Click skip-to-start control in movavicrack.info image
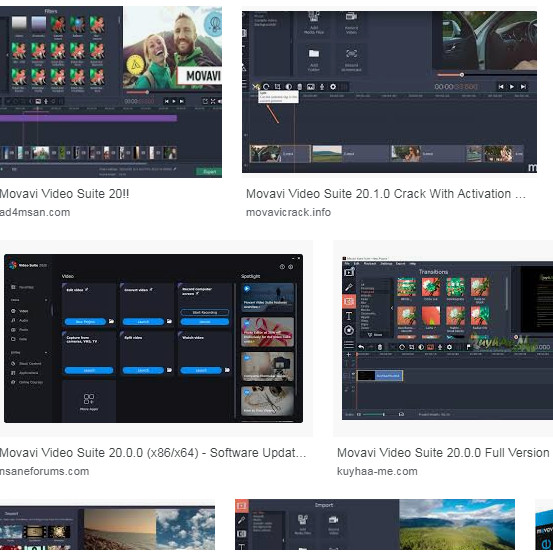The width and height of the screenshot is (553, 553). click(501, 87)
